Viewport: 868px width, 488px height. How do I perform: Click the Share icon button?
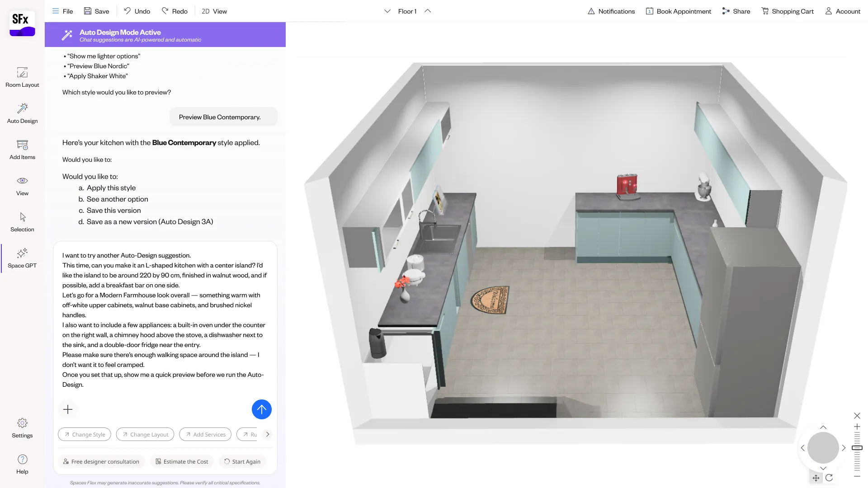pos(736,11)
